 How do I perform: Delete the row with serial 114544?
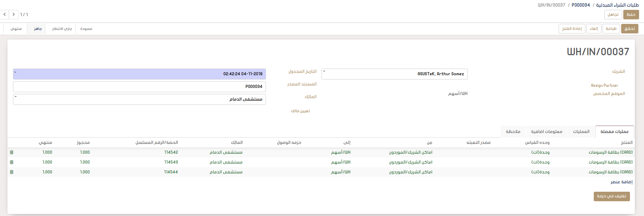click(x=12, y=172)
